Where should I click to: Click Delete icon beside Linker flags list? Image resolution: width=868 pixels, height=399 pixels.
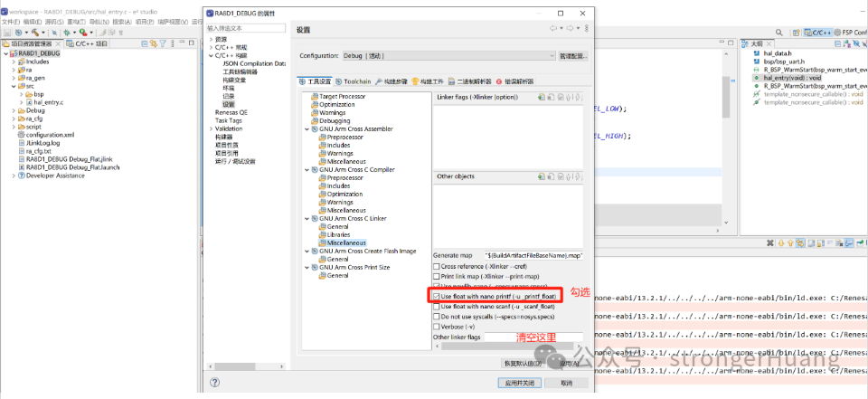coord(551,98)
